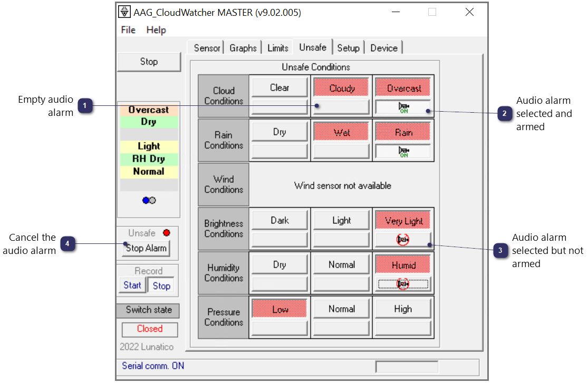The image size is (588, 383).
Task: Click the Closed switch state field
Action: click(150, 329)
